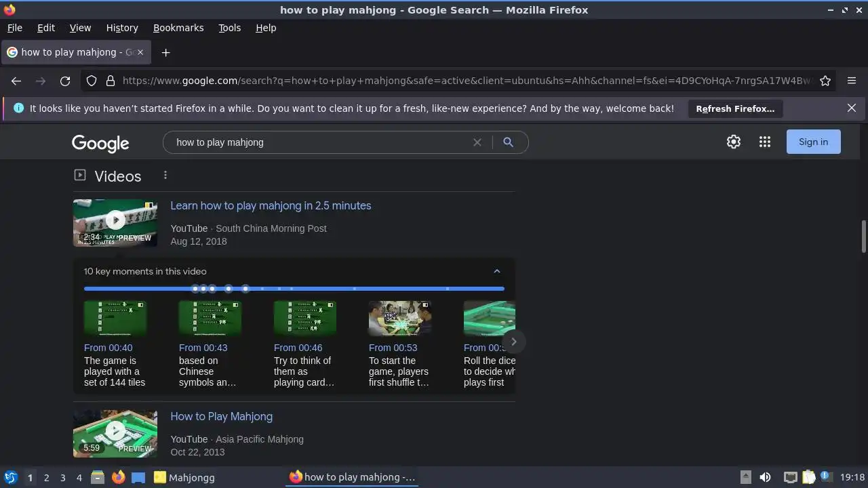The height and width of the screenshot is (488, 868).
Task: Click the URL address bar
Action: point(468,81)
